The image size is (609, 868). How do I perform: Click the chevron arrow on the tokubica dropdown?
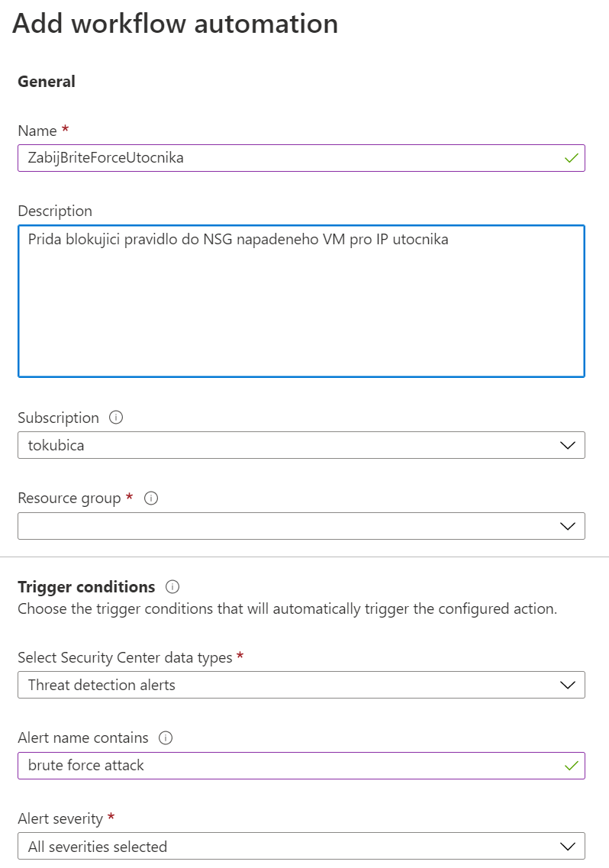[x=567, y=445]
